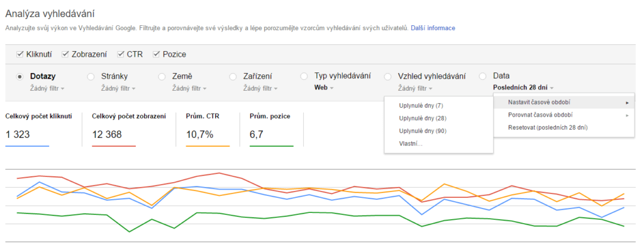This screenshot has height=247, width=644.
Task: Choose the Zařízení radio button
Action: pos(233,77)
